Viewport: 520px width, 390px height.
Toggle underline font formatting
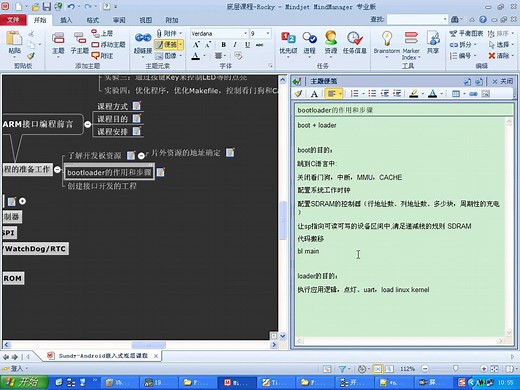(x=247, y=45)
